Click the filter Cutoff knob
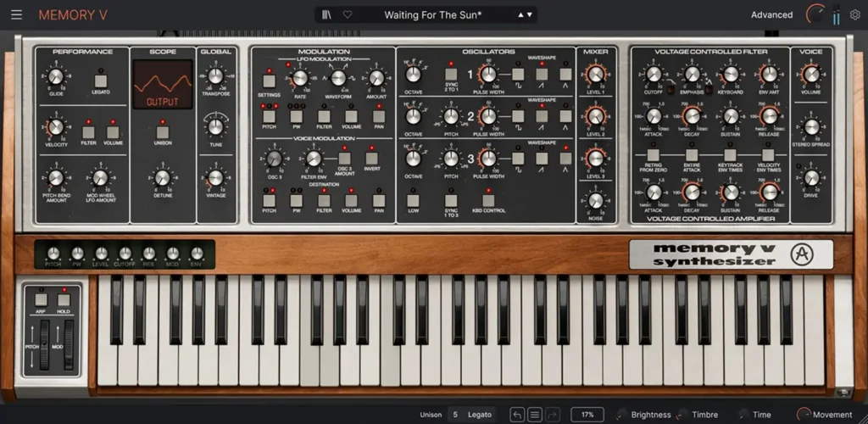This screenshot has width=868, height=424. coord(654,74)
